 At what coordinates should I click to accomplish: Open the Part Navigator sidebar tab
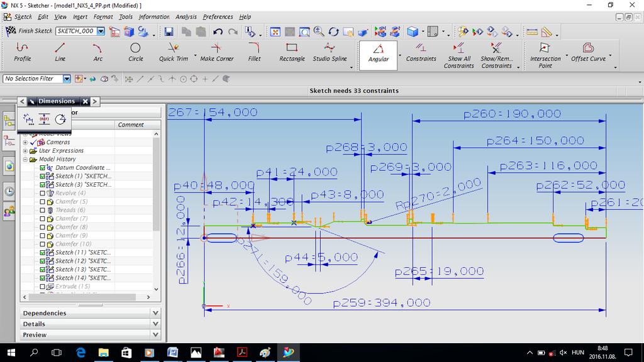[x=9, y=141]
